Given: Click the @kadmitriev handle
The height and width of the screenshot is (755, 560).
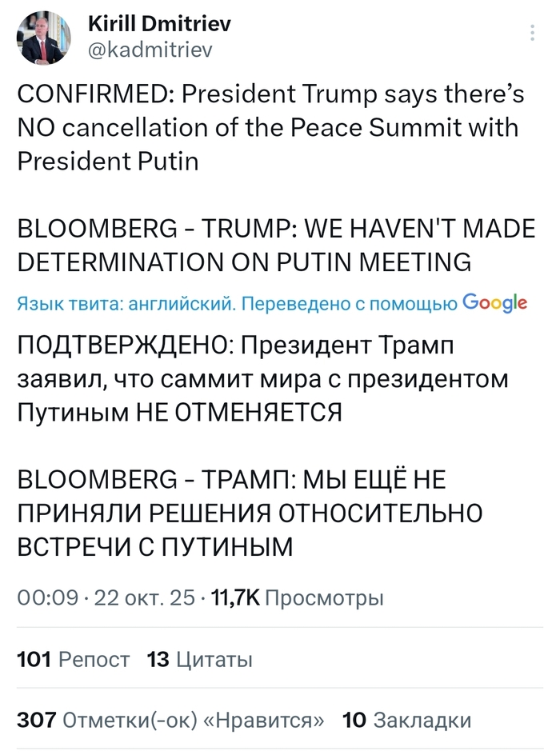Looking at the screenshot, I should [x=149, y=50].
